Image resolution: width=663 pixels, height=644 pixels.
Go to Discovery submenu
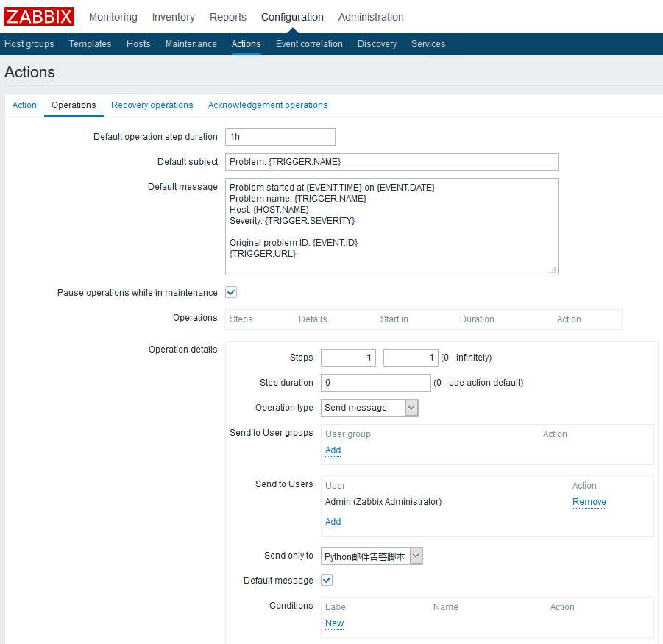[x=377, y=44]
